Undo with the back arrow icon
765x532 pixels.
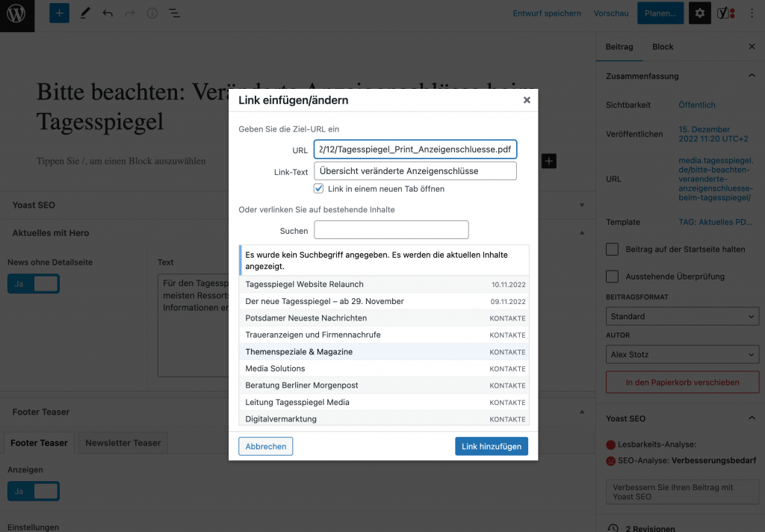(x=108, y=13)
